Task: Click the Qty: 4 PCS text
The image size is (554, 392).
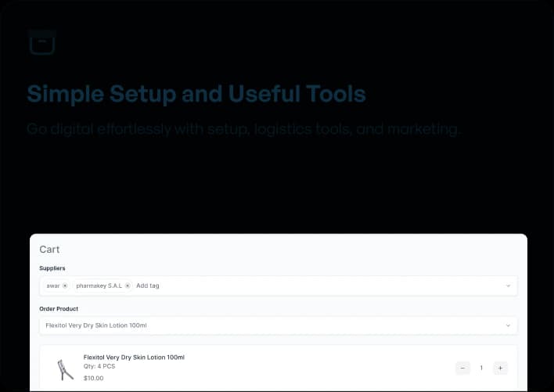Action: 99,367
